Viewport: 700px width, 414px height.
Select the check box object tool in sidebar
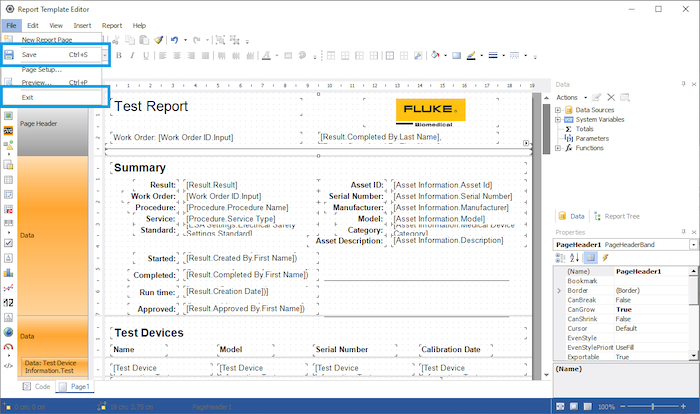(x=8, y=242)
